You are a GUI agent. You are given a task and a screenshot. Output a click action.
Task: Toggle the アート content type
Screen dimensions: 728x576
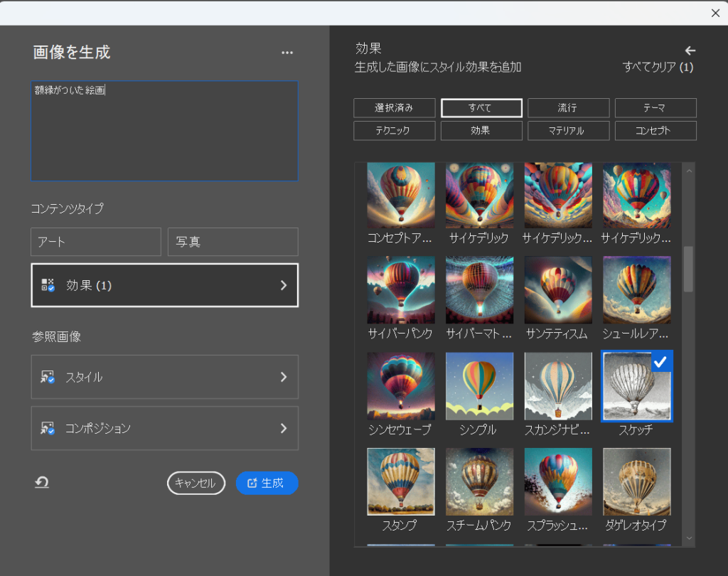coord(96,242)
